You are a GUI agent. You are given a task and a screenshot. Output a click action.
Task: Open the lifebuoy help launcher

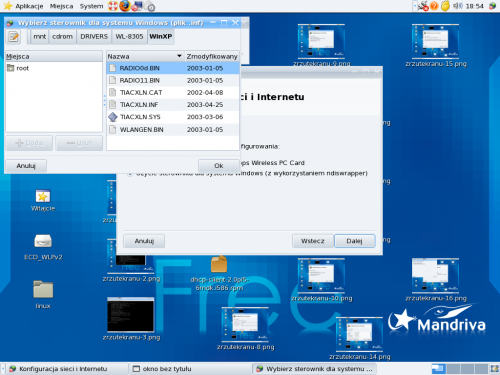click(113, 6)
